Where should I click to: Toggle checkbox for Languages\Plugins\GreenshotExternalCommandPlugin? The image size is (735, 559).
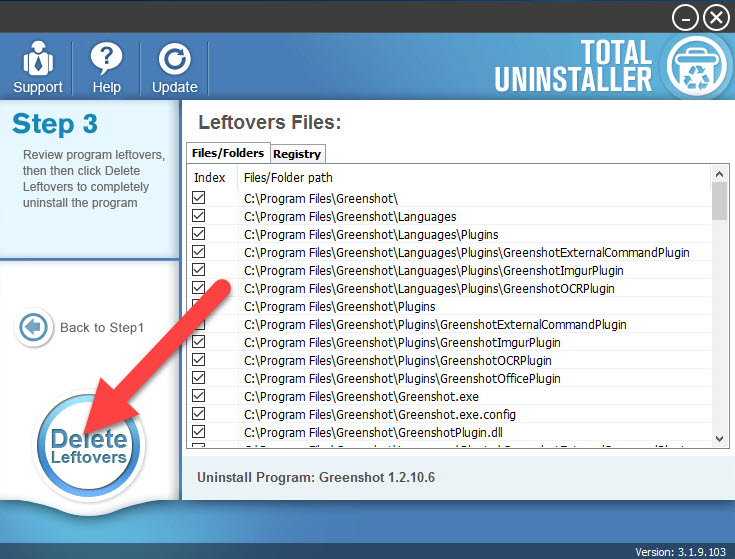coord(199,252)
